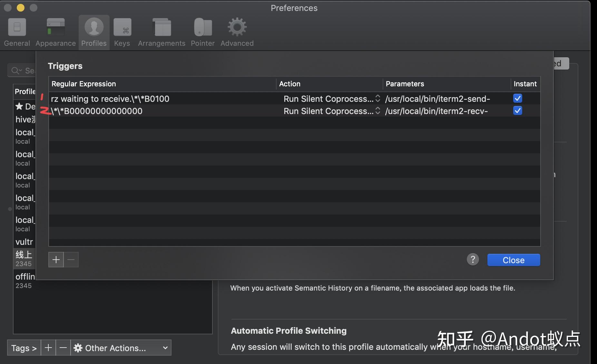Select the vultr profile in list
Screen dimensions: 597x364
coord(24,242)
